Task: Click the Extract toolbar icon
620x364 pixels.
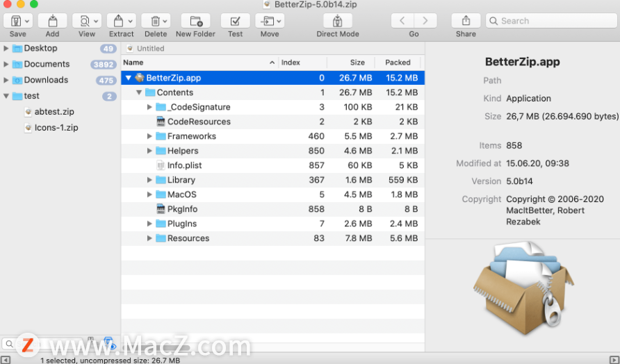Action: tap(118, 21)
